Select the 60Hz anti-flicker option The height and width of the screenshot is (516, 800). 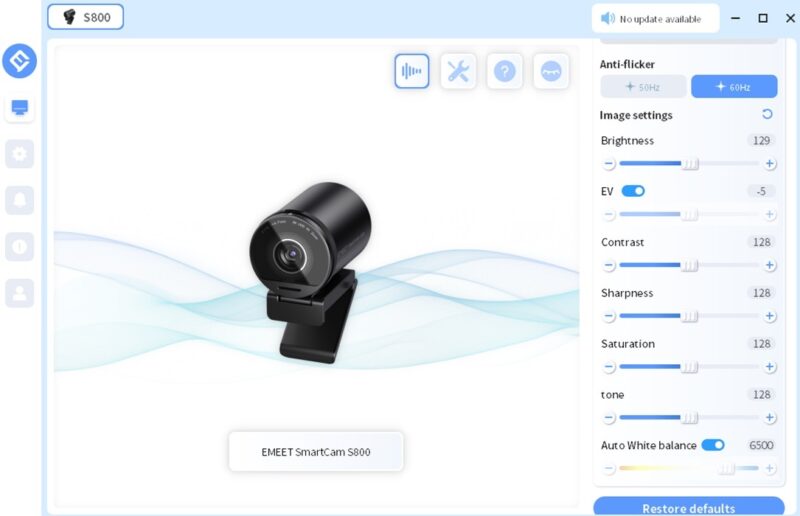(x=734, y=87)
